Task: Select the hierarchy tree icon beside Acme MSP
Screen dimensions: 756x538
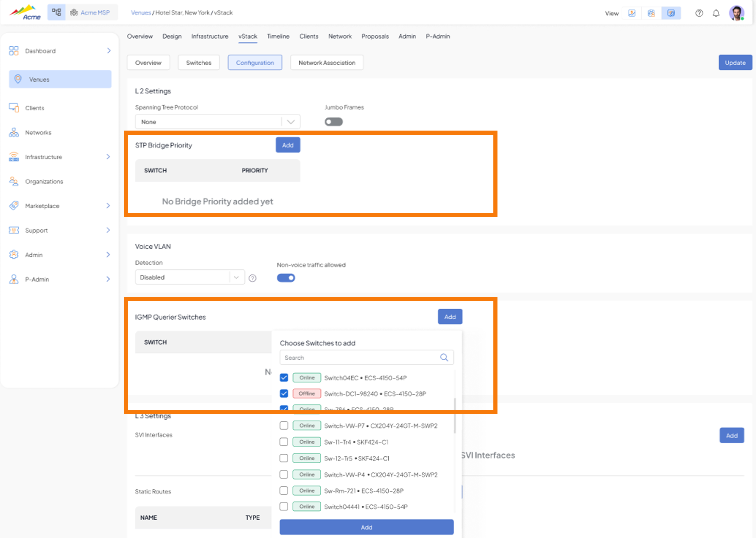Action: coord(56,13)
